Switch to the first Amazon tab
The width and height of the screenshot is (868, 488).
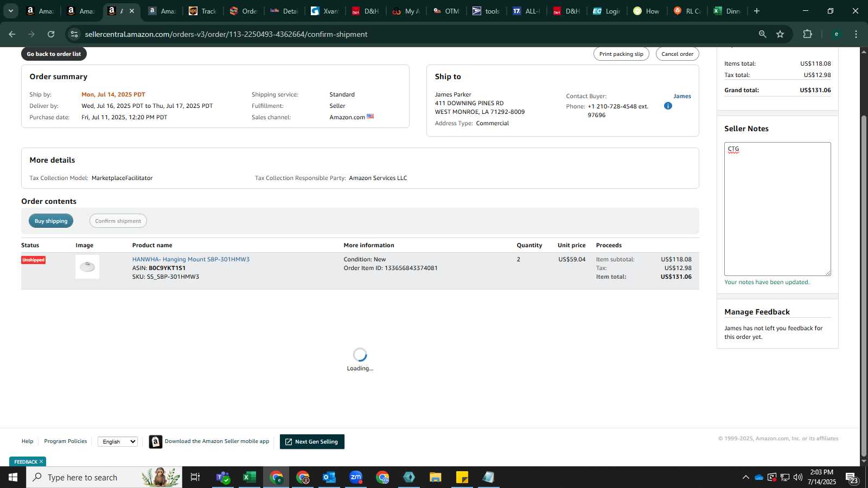click(x=40, y=11)
